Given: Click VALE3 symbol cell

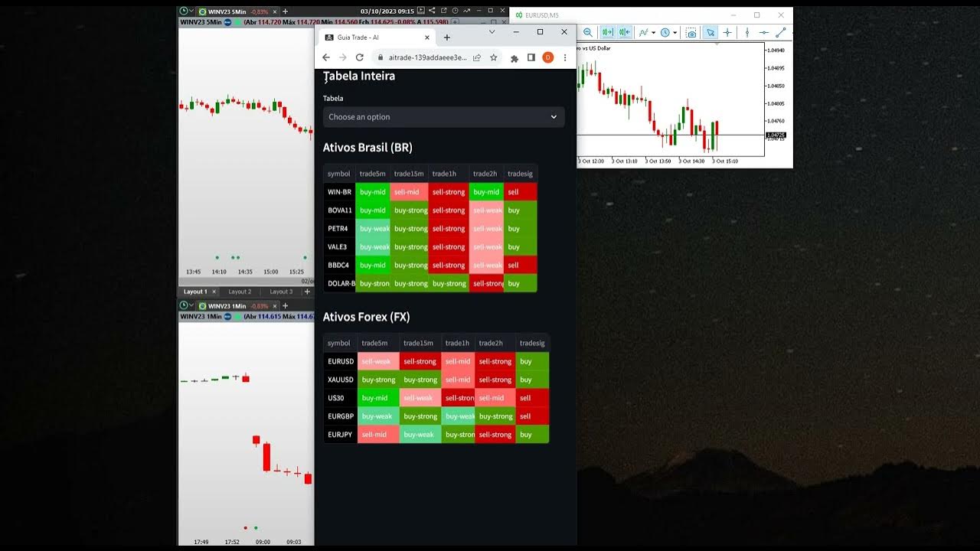Looking at the screenshot, I should [339, 247].
